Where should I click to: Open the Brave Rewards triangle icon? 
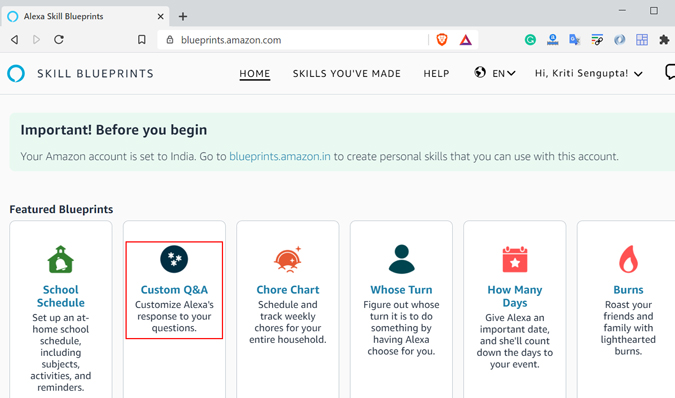465,40
